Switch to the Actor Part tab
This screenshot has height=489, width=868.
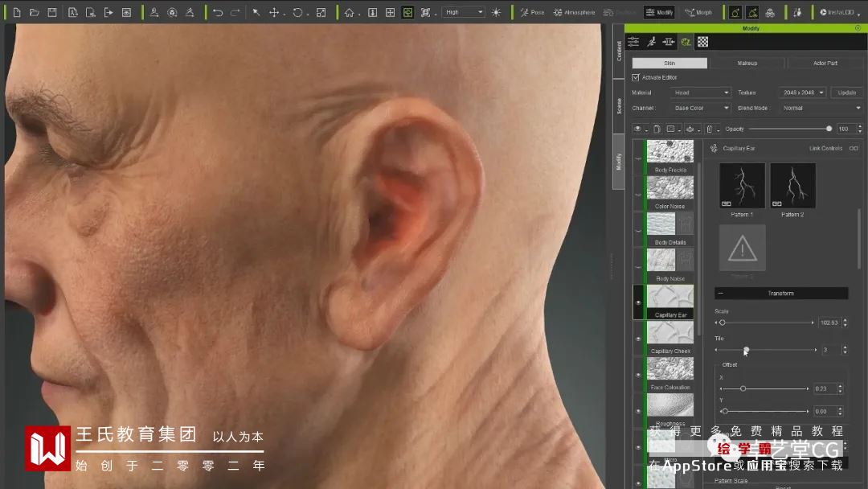(824, 63)
